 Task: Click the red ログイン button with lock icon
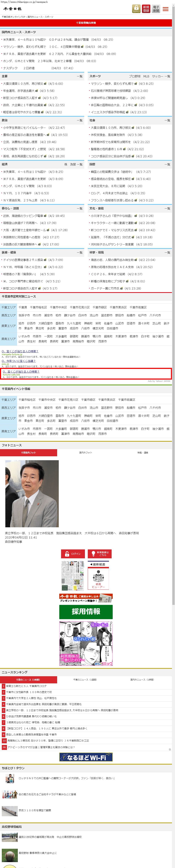[73, 554]
